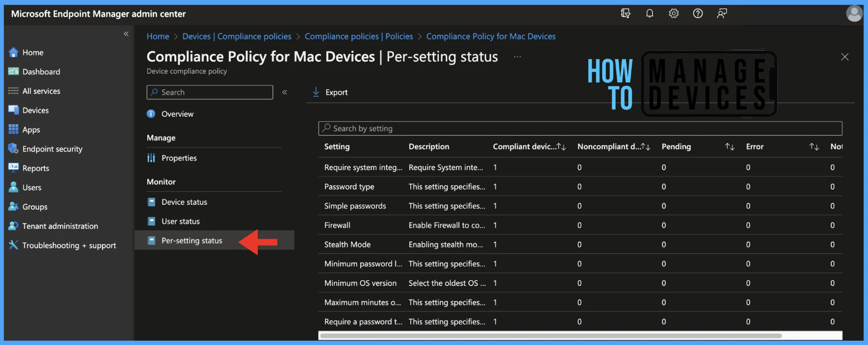Open Endpoint security in left nav
Image resolution: width=868 pixels, height=345 pixels.
pos(52,149)
